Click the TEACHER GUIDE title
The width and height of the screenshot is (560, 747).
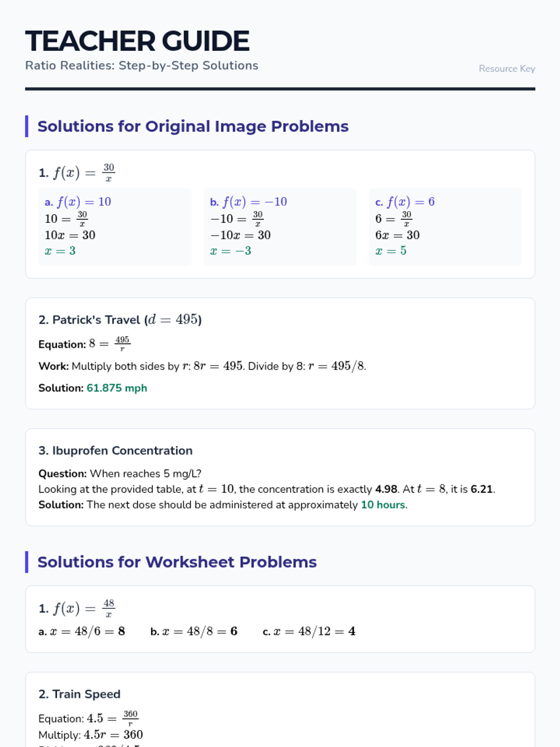coord(137,41)
